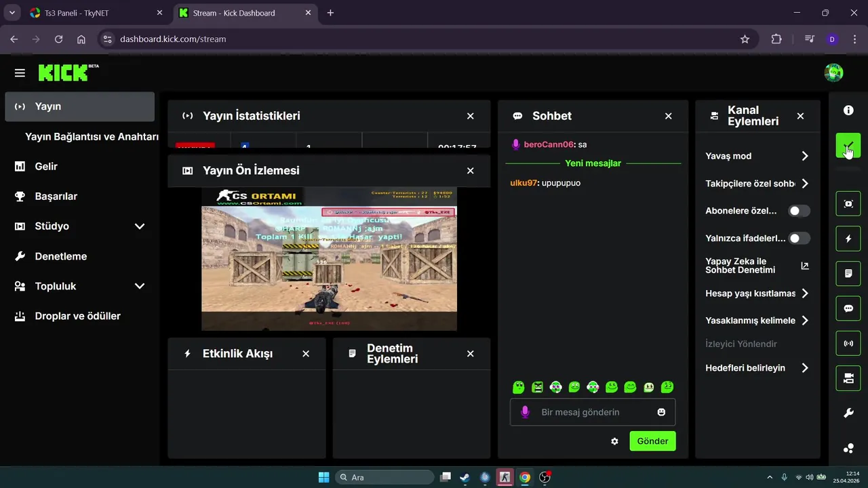Viewport: 868px width, 488px height.
Task: Focus the Bir mesaj gönderin input
Action: [x=593, y=412]
